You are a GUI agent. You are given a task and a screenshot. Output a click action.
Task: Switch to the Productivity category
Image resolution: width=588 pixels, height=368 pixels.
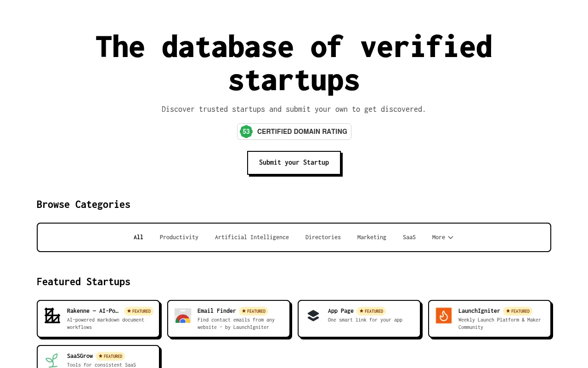(x=179, y=237)
